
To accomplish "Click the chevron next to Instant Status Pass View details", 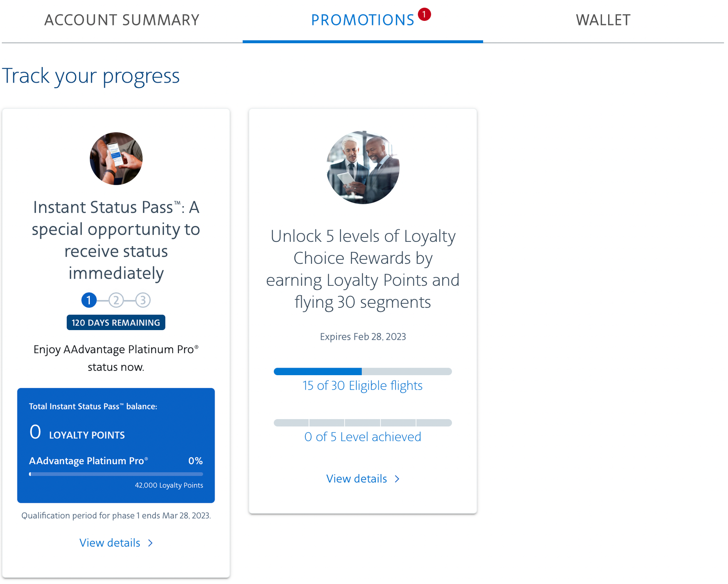I will [x=150, y=543].
